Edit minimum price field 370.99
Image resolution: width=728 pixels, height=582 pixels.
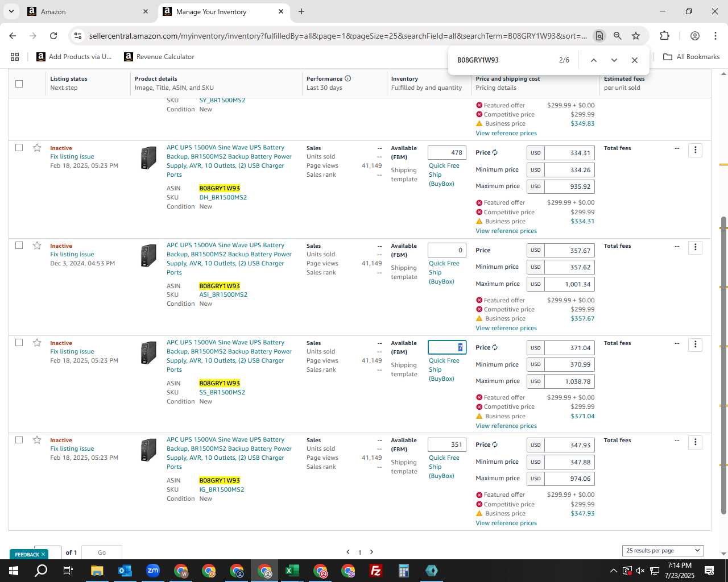tap(569, 364)
